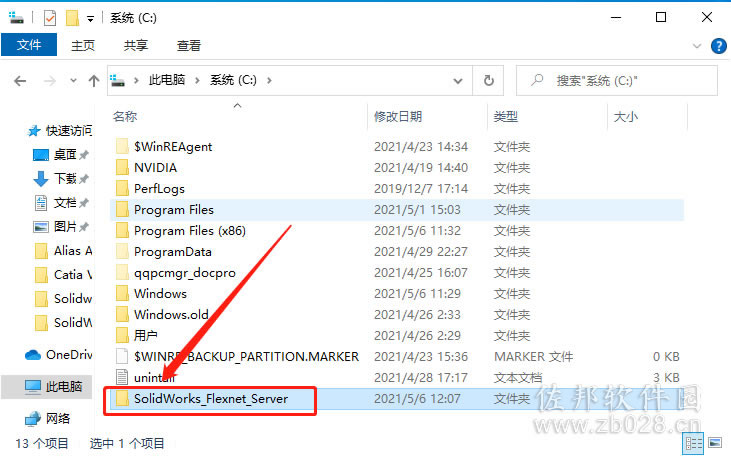Select the NVIDIA folder icon
Image resolution: width=731 pixels, height=456 pixels.
pos(122,167)
